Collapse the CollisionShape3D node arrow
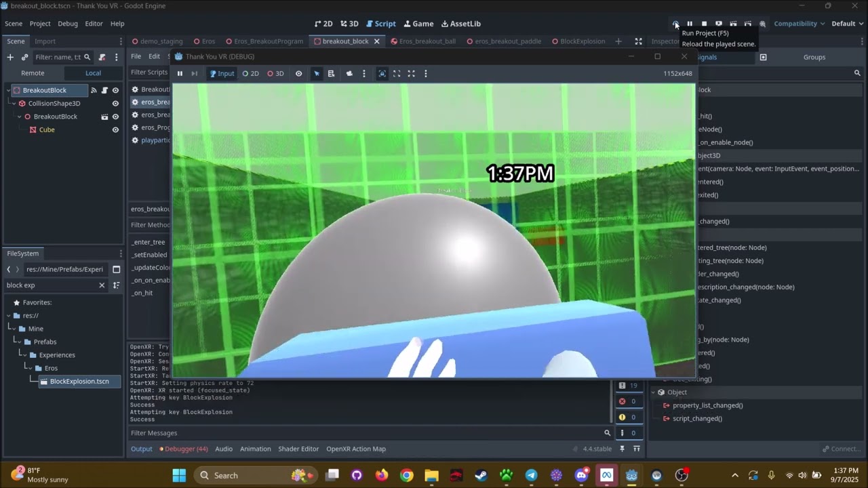This screenshot has height=488, width=868. (x=14, y=104)
